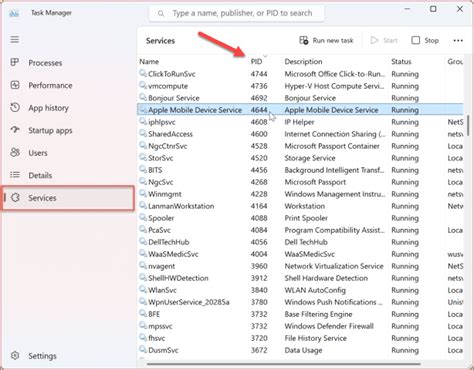Open the Performance page icon
474x370 pixels.
click(15, 85)
